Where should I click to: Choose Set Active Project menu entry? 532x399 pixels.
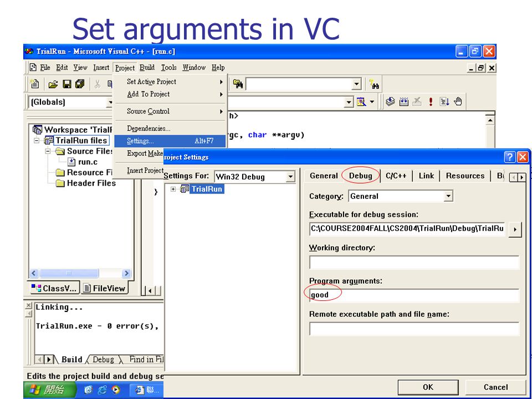click(x=170, y=82)
